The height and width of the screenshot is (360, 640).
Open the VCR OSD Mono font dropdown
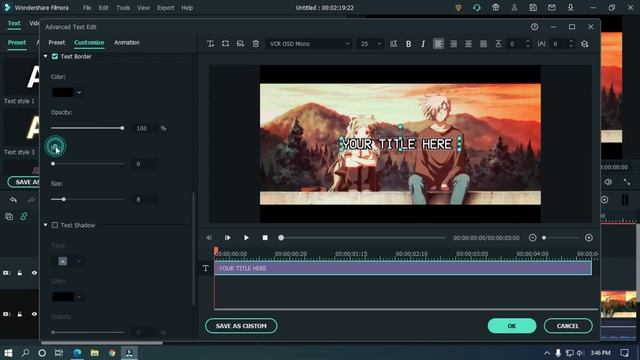click(x=309, y=44)
